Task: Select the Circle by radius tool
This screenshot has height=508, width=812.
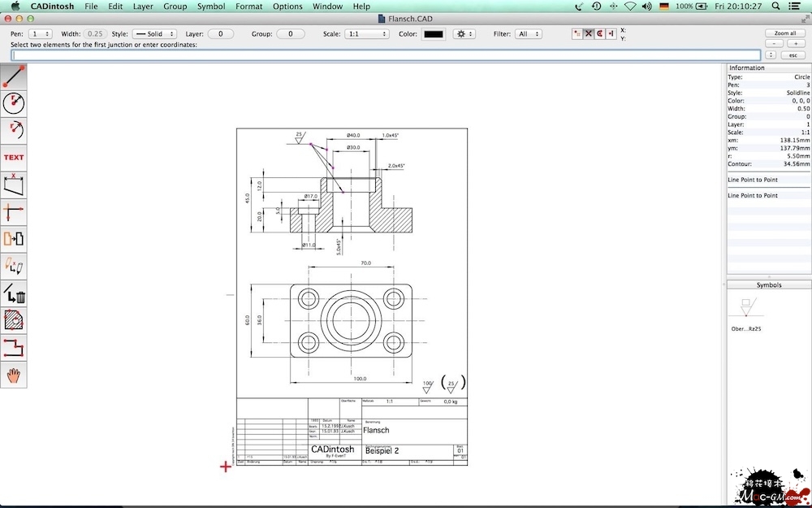Action: 14,103
